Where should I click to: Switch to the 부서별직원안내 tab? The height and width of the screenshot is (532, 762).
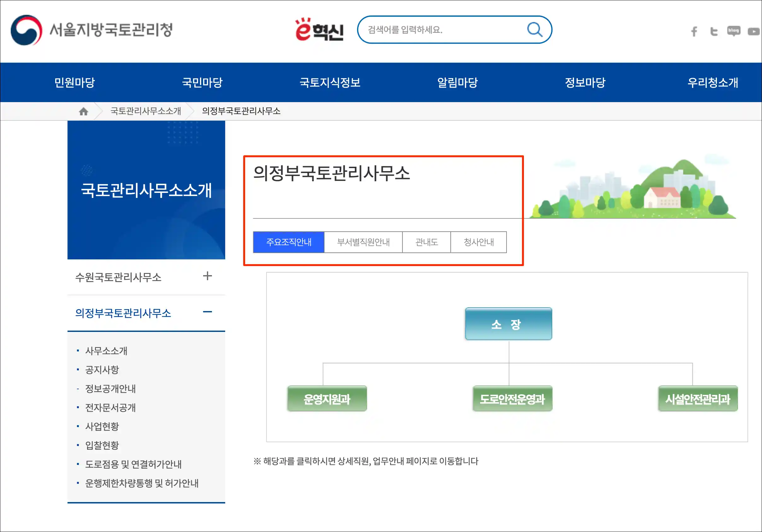point(363,242)
